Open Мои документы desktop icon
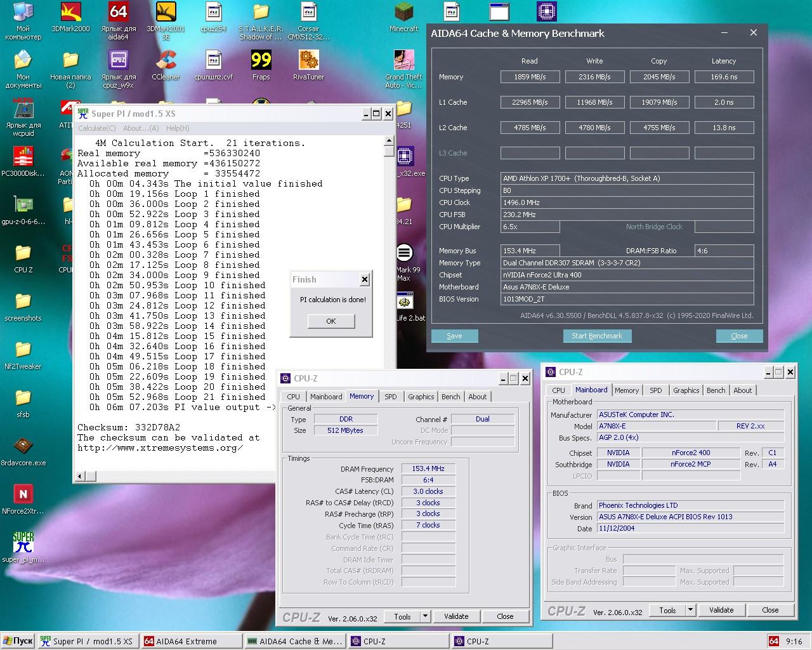Viewport: 812px width, 650px height. [x=23, y=69]
